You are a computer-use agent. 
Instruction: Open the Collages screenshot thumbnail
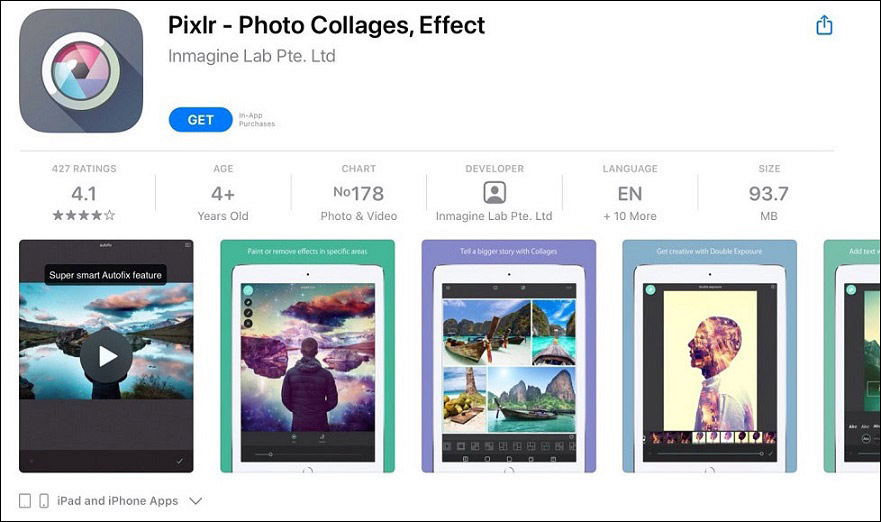pyautogui.click(x=508, y=356)
